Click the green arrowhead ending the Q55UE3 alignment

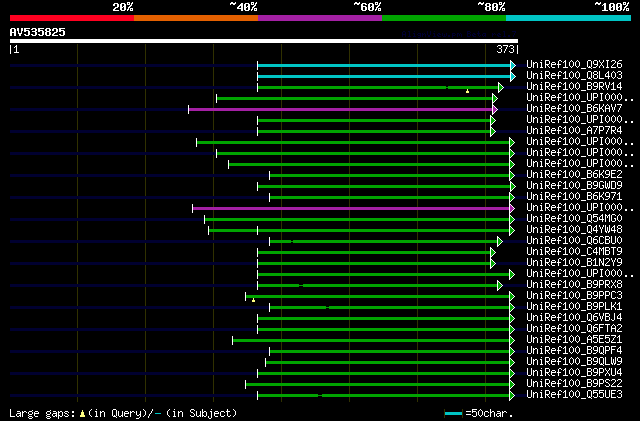512,396
